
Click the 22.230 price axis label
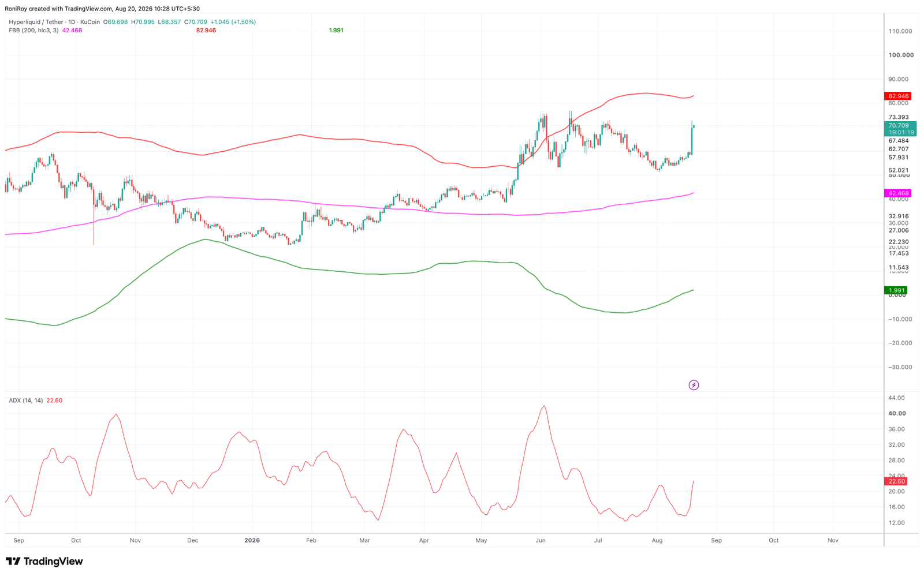click(x=899, y=242)
